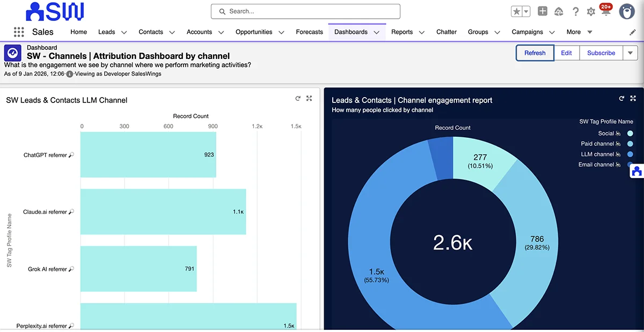Image resolution: width=644 pixels, height=332 pixels.
Task: Expand the SW Leads & Contacts LLM Channel widget
Action: click(309, 99)
